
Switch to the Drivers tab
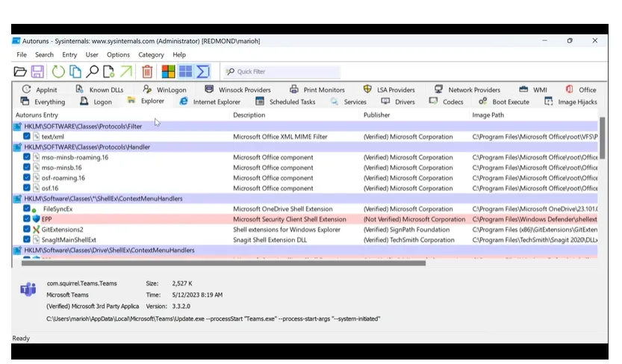tap(397, 101)
